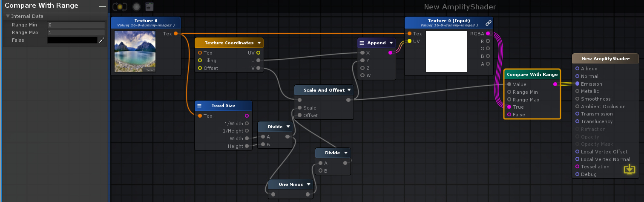Screen dimensions: 644x202
Task: Click the Height output port of Texel Size
Action: point(247,146)
